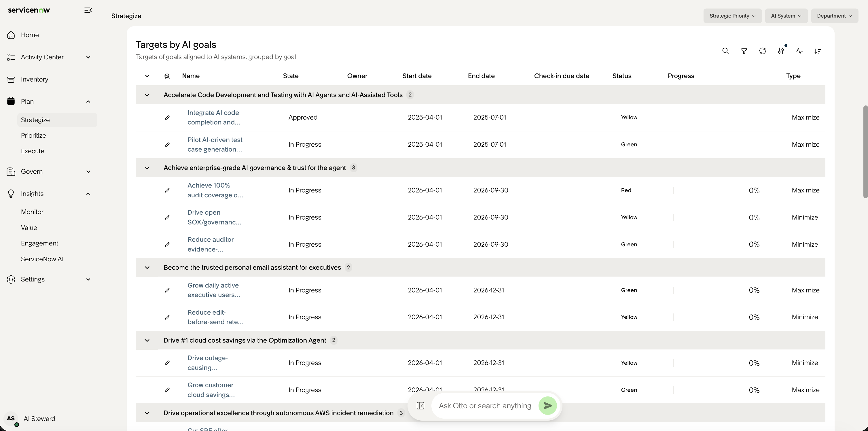Screen dimensions: 868x431
Task: Open the Pilot AI-driven test case link
Action: click(215, 145)
